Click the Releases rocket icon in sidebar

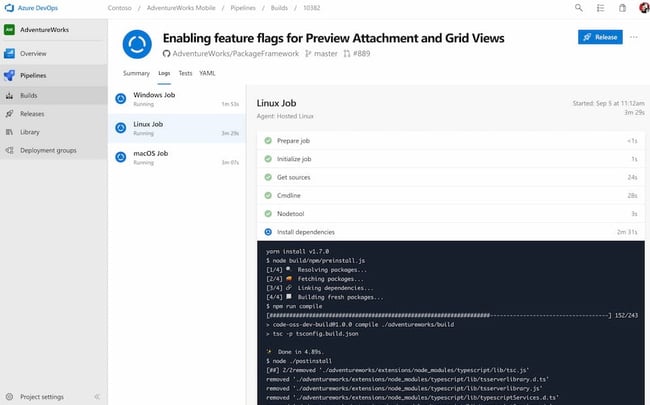tap(9, 114)
